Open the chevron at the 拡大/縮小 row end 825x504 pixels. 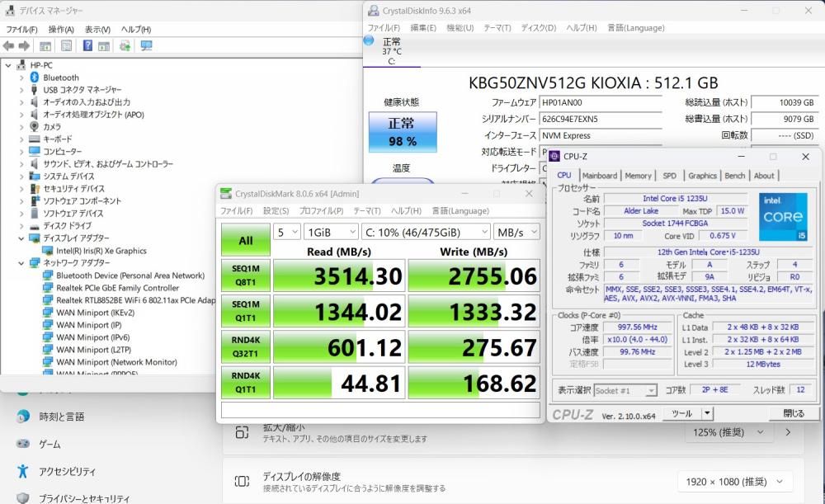point(788,432)
